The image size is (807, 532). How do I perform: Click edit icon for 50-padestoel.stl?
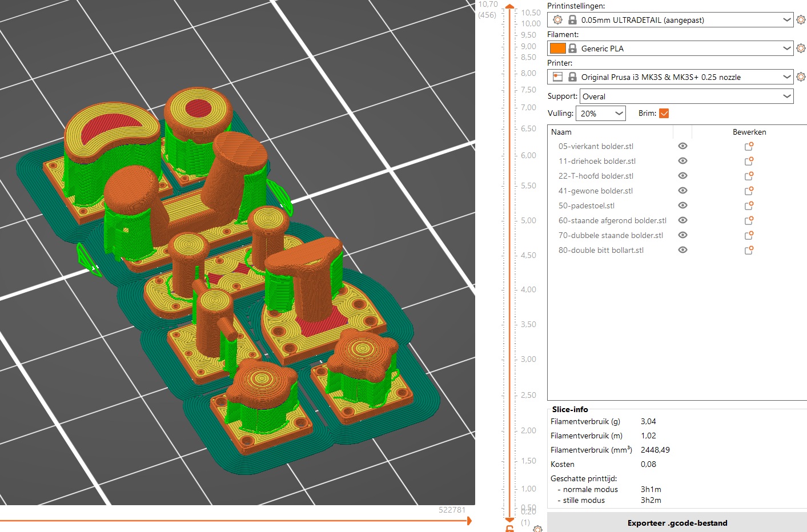point(749,205)
